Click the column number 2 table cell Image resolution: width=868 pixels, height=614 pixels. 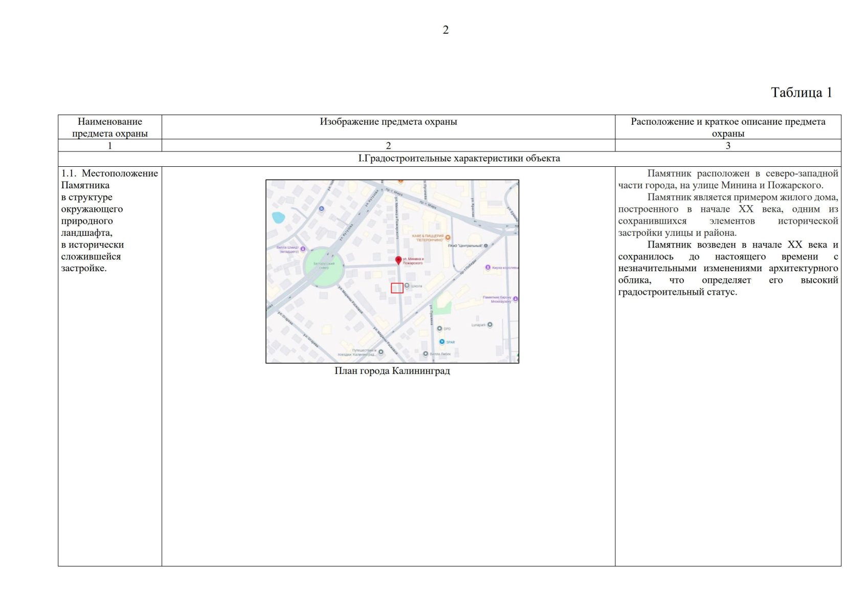coord(388,145)
